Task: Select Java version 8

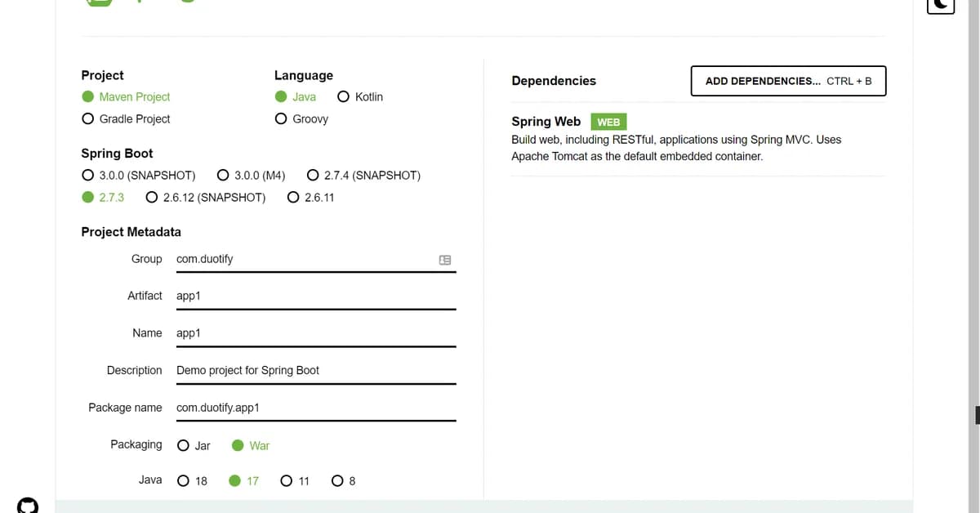Action: click(x=337, y=480)
